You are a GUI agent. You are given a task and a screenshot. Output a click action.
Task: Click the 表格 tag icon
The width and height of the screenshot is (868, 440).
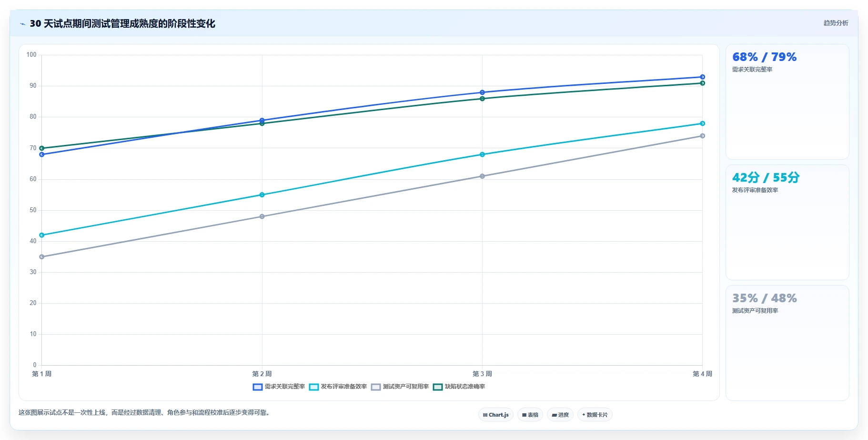[524, 415]
